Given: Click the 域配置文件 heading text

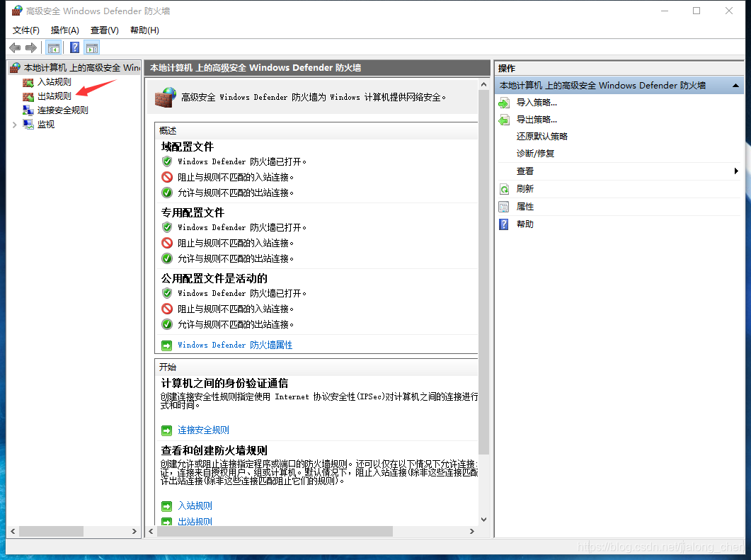Looking at the screenshot, I should tap(188, 147).
